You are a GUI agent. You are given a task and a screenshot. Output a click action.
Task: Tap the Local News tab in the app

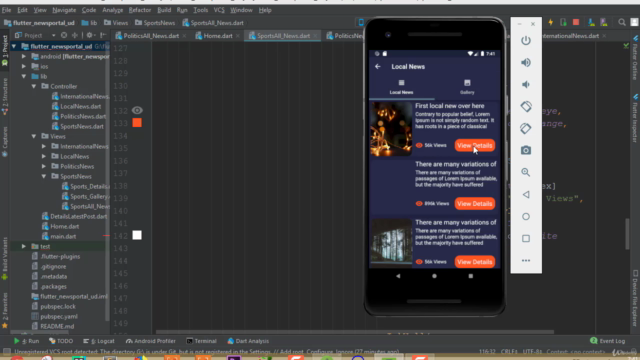[401, 87]
